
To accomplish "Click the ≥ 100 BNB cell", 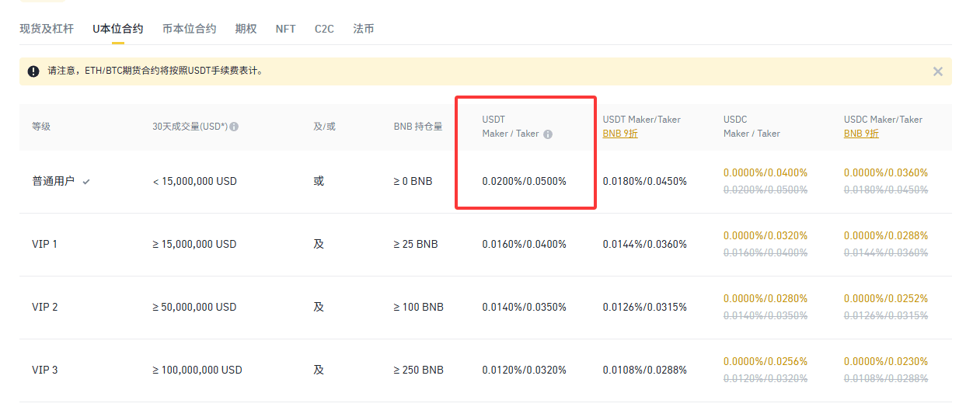I will point(419,307).
